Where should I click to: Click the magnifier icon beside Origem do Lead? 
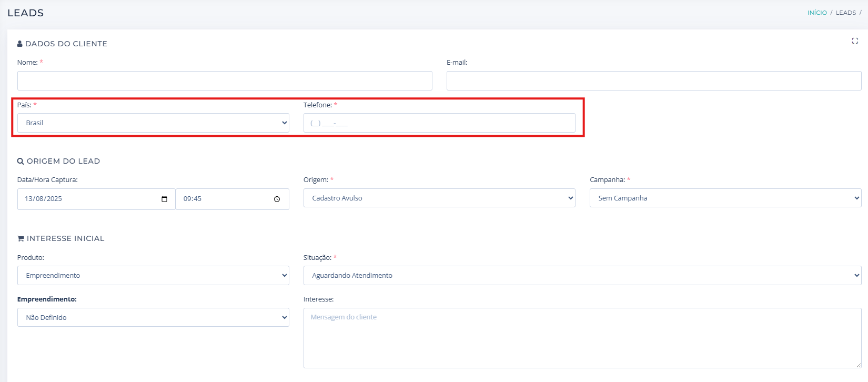[x=21, y=162]
